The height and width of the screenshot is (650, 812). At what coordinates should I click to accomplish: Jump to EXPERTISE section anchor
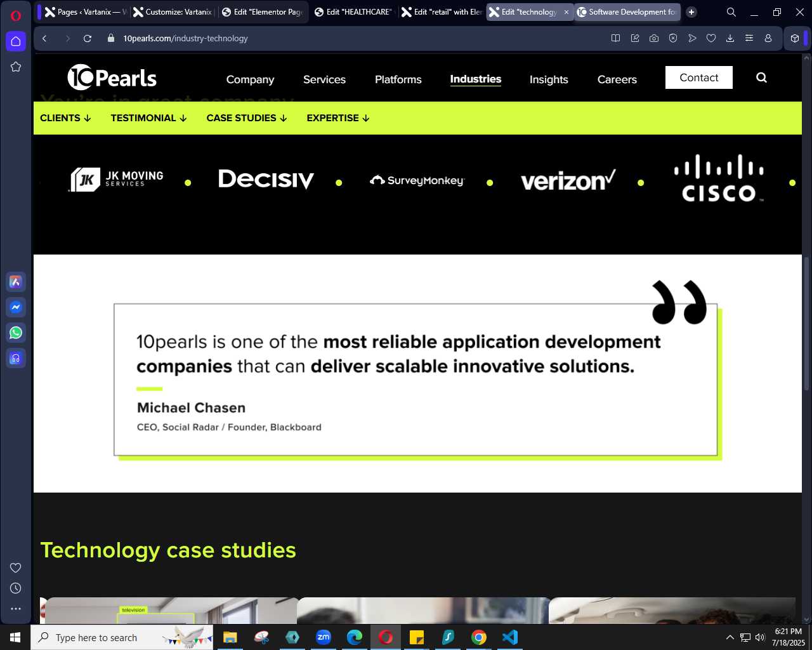pos(338,118)
